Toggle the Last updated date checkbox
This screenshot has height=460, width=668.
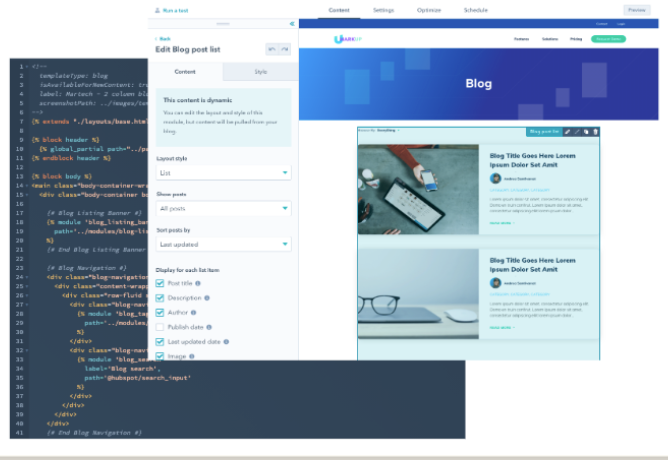[x=160, y=342]
